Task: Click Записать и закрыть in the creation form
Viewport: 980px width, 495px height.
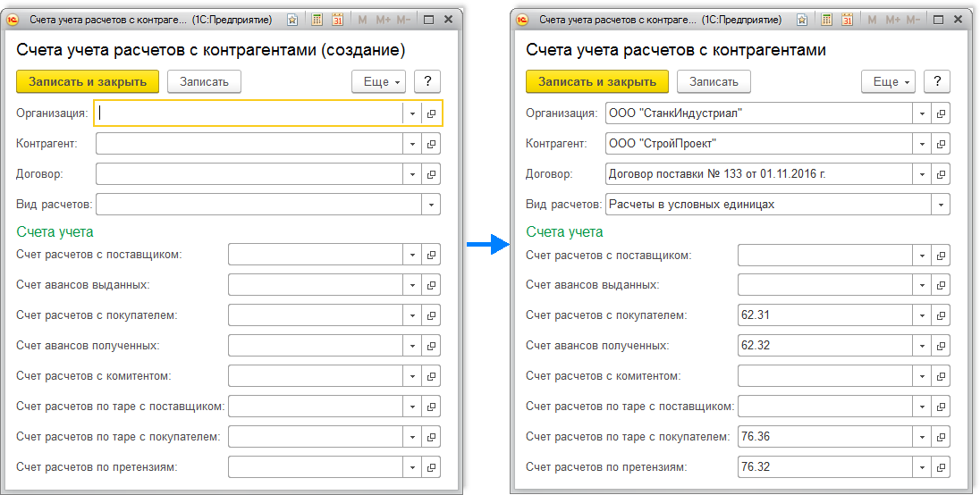Action: tap(88, 81)
